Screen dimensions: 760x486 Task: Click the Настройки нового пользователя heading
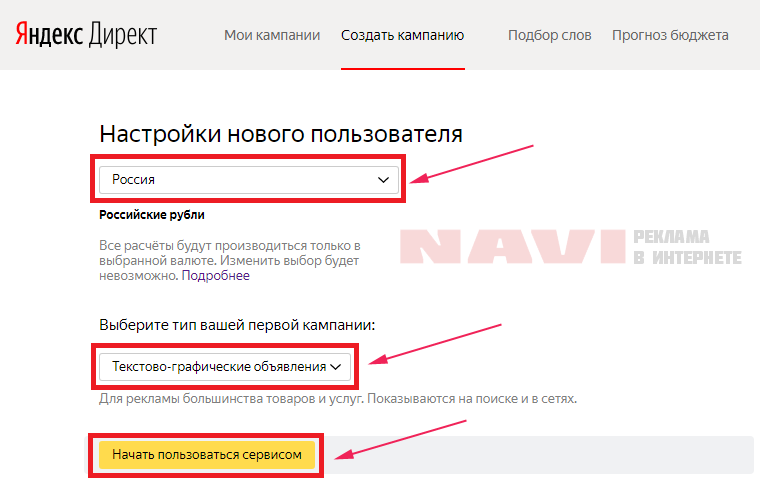(281, 134)
